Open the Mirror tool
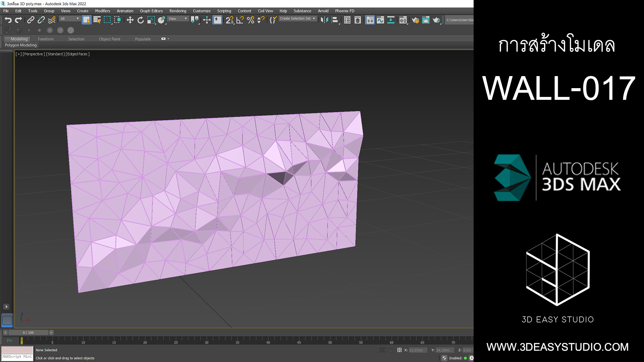Image resolution: width=644 pixels, height=362 pixels. 324,20
